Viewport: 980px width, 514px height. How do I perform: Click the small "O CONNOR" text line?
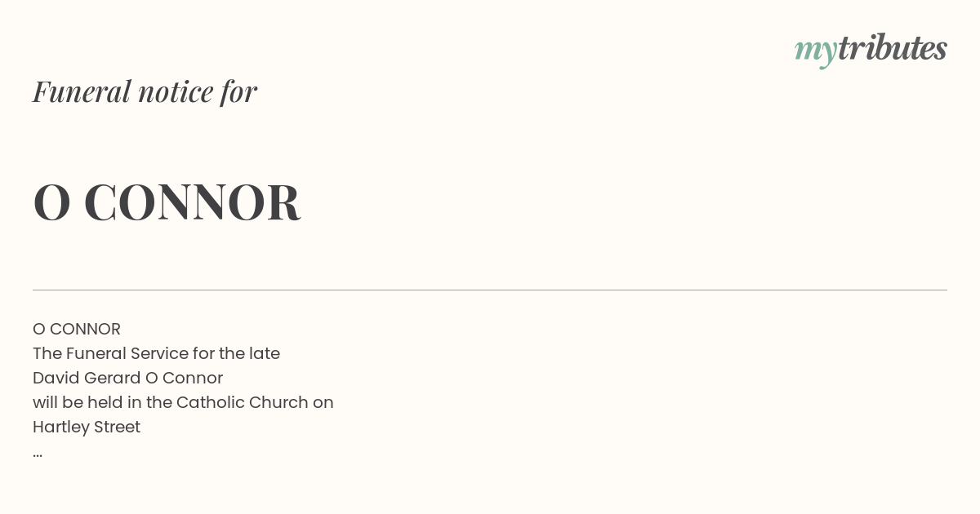click(x=77, y=329)
